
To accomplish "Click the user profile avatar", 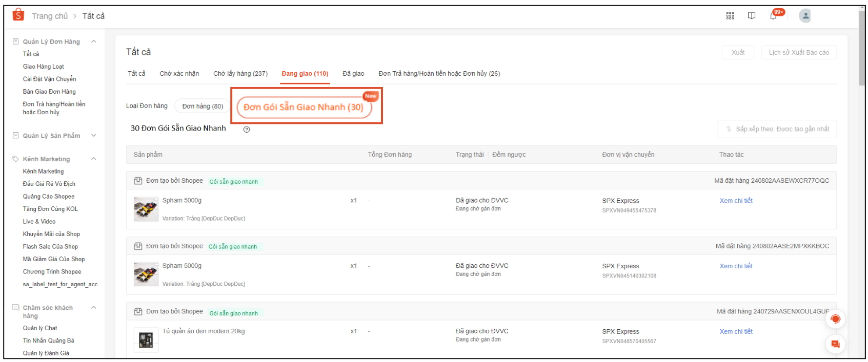I will point(805,16).
